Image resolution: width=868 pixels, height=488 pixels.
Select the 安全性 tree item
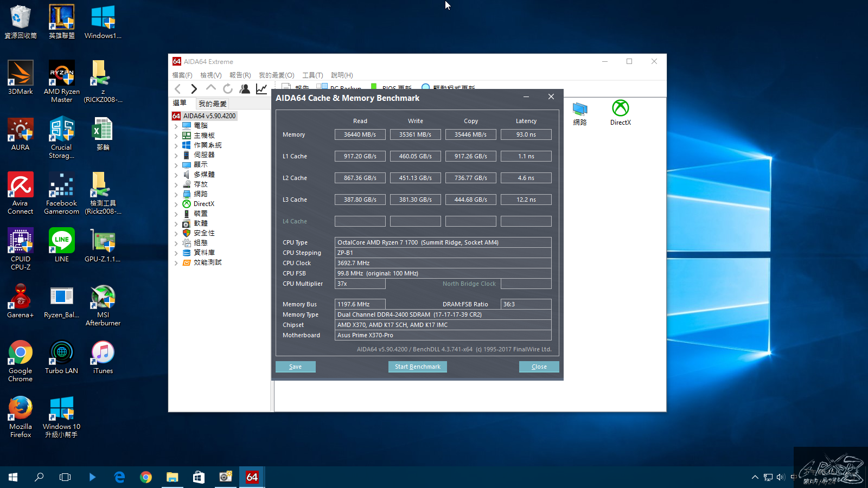click(199, 233)
